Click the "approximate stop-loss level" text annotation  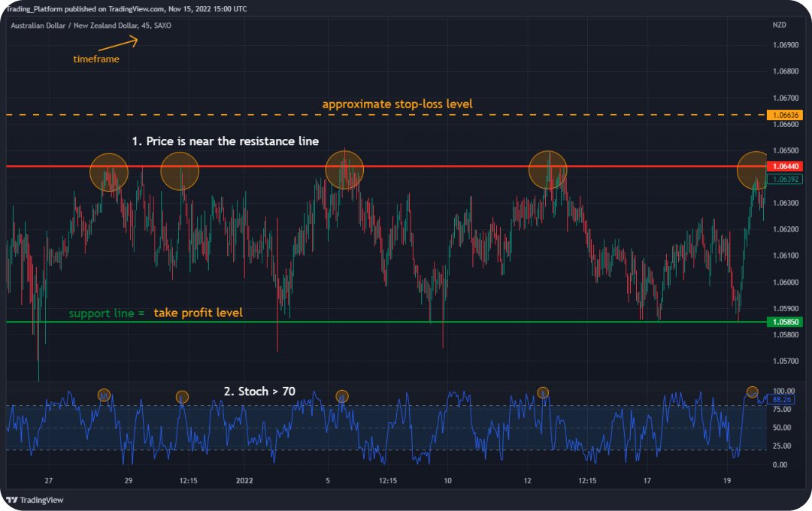pos(397,104)
